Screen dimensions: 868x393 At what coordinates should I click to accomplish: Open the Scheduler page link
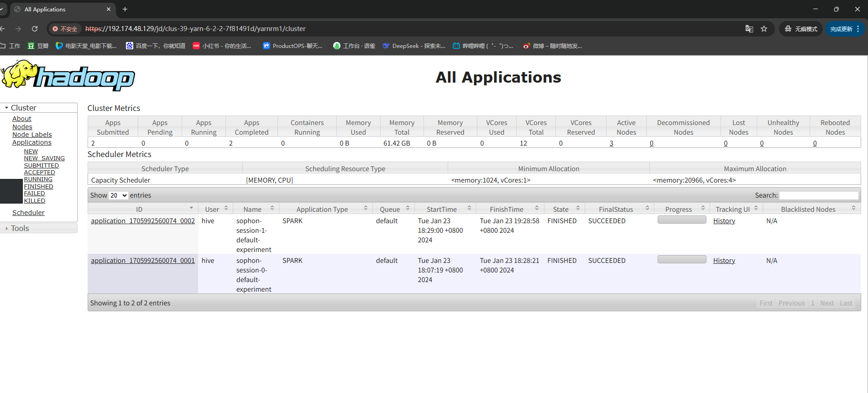pyautogui.click(x=28, y=213)
